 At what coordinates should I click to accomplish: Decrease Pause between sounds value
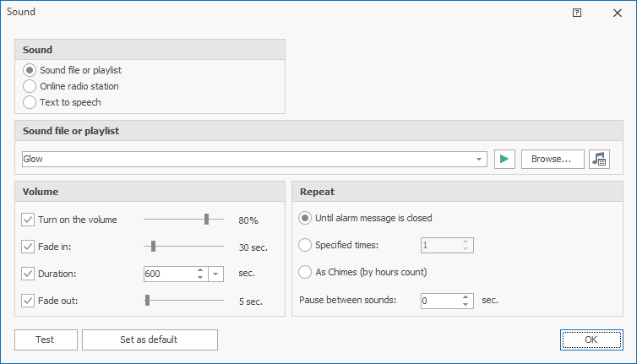465,304
